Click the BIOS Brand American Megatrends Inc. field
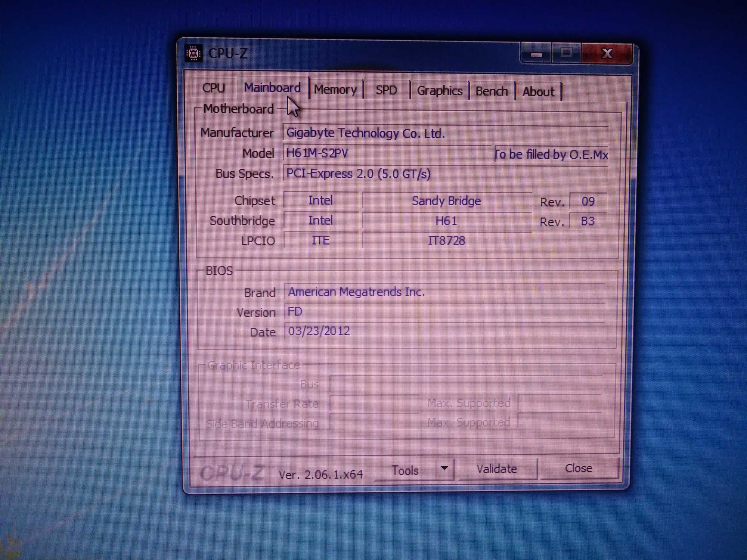This screenshot has height=560, width=747. [444, 292]
